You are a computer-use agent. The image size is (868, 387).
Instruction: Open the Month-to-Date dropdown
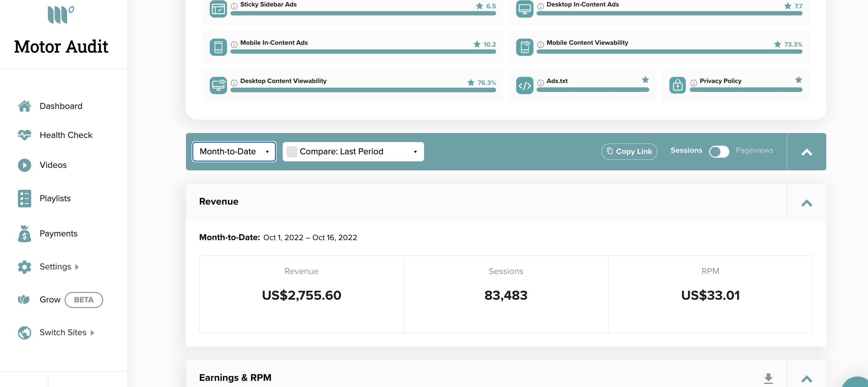click(234, 152)
